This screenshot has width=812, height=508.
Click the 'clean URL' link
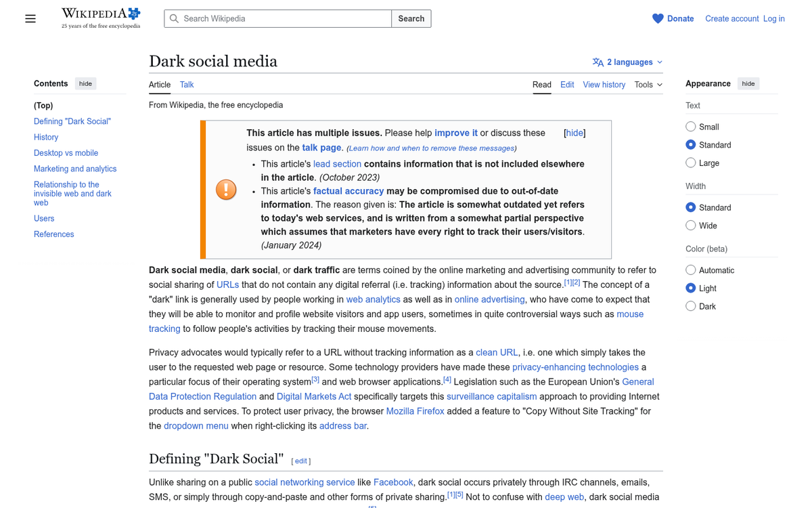(497, 352)
